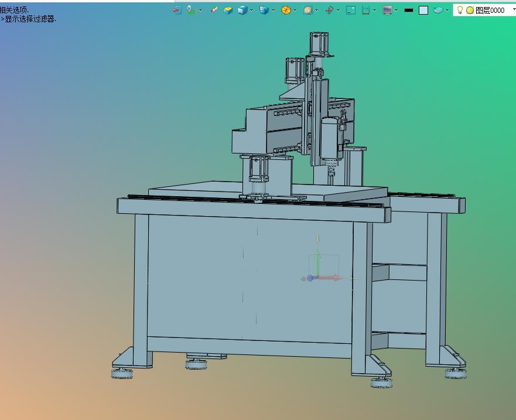Expand the dropdown beside the green sketch icon
Image resolution: width=516 pixels, height=420 pixels.
200,11
